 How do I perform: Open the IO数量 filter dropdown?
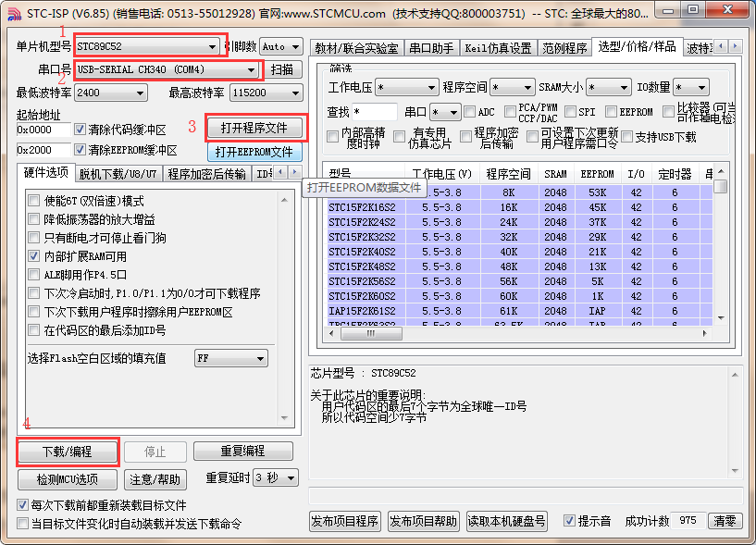691,87
